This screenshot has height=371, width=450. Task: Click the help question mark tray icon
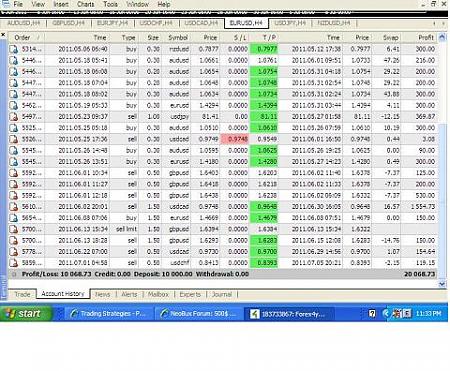point(372,313)
